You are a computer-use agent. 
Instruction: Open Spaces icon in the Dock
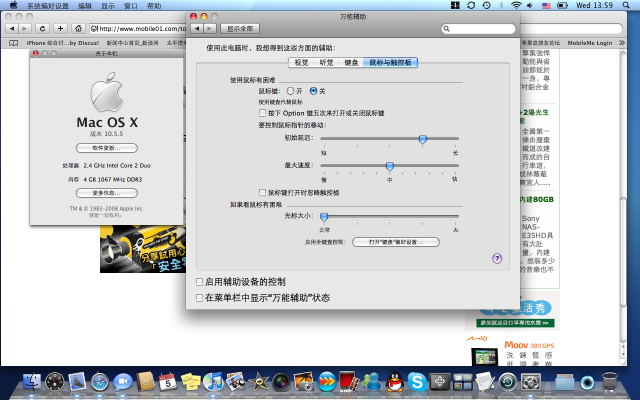[462, 382]
